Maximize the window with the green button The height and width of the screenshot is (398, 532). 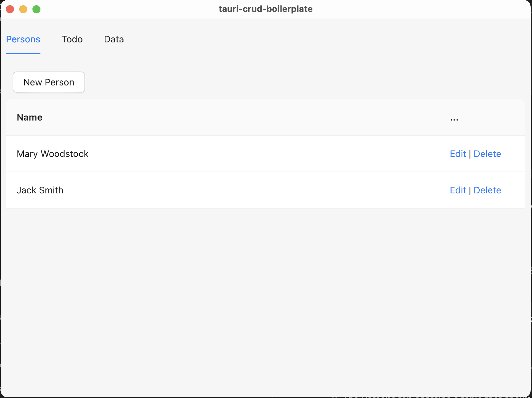36,9
